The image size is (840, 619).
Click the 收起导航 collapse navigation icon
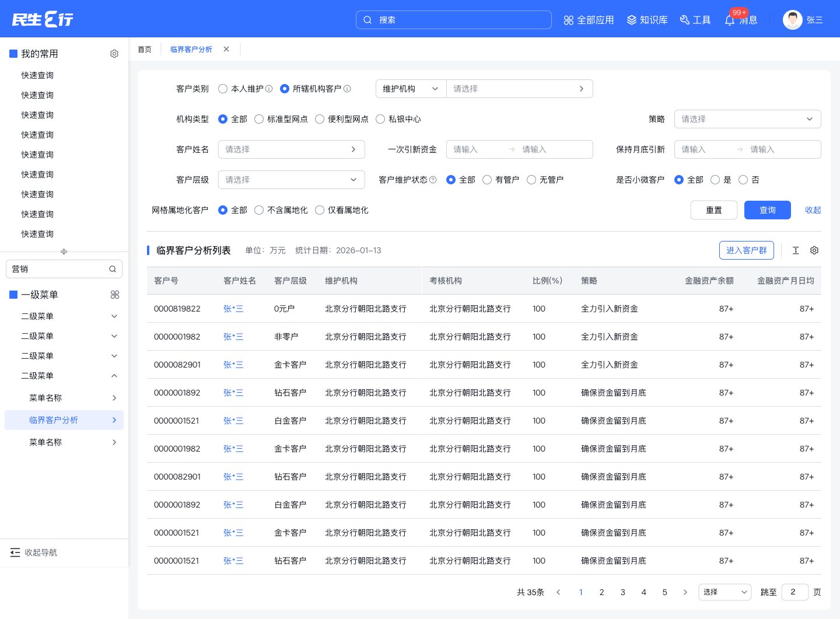tap(15, 552)
